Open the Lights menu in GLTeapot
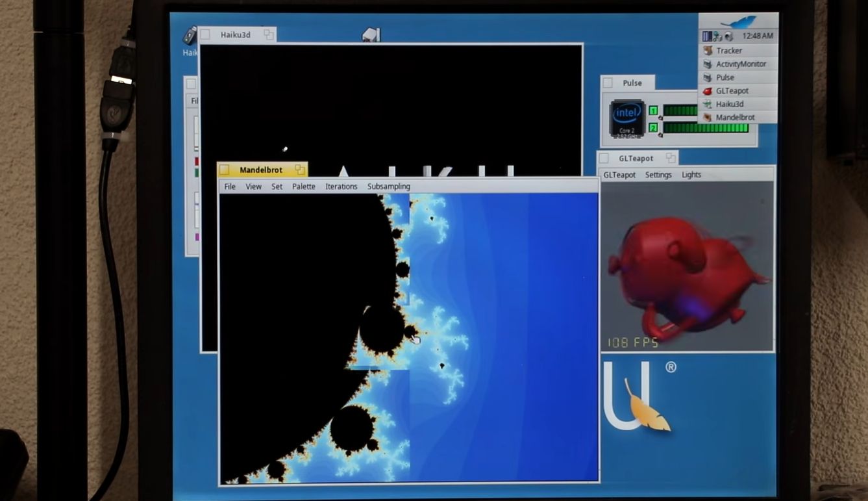The width and height of the screenshot is (868, 501). coord(691,175)
